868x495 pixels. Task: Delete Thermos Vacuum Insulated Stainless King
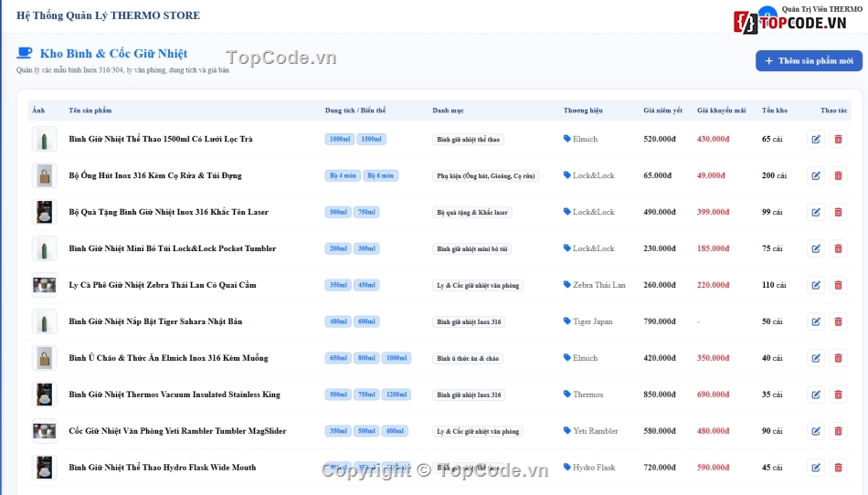[838, 395]
